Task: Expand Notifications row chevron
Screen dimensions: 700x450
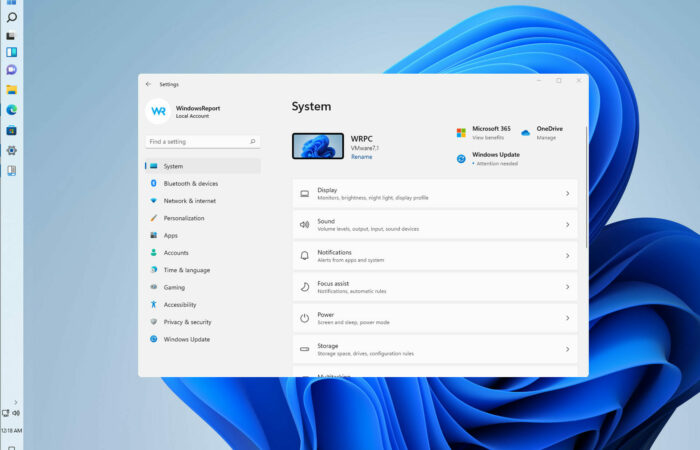Action: click(x=567, y=256)
